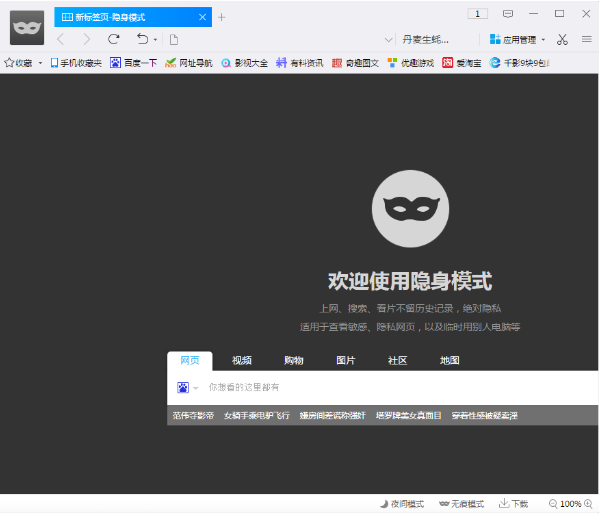Expand the 收藏 favorites dropdown
The width and height of the screenshot is (602, 518).
coord(40,63)
